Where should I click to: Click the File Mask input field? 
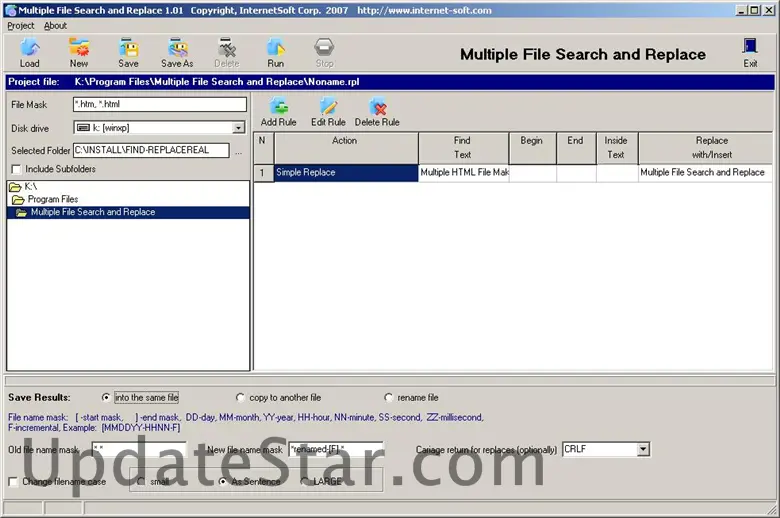coord(160,104)
